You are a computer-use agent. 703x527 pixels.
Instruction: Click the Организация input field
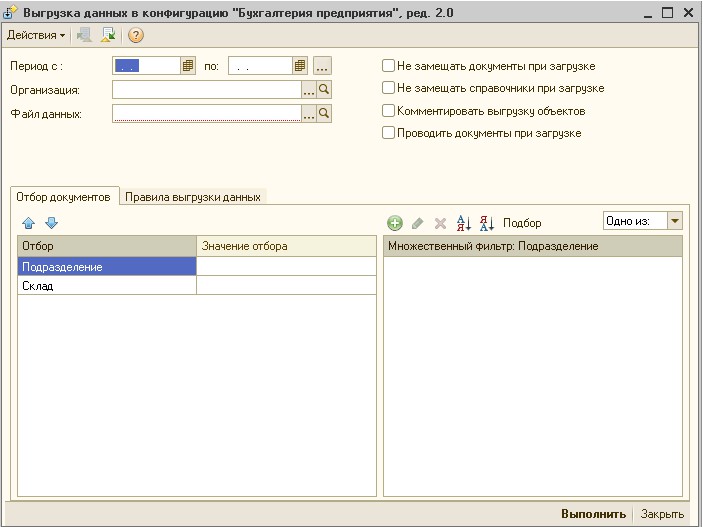pyautogui.click(x=207, y=90)
